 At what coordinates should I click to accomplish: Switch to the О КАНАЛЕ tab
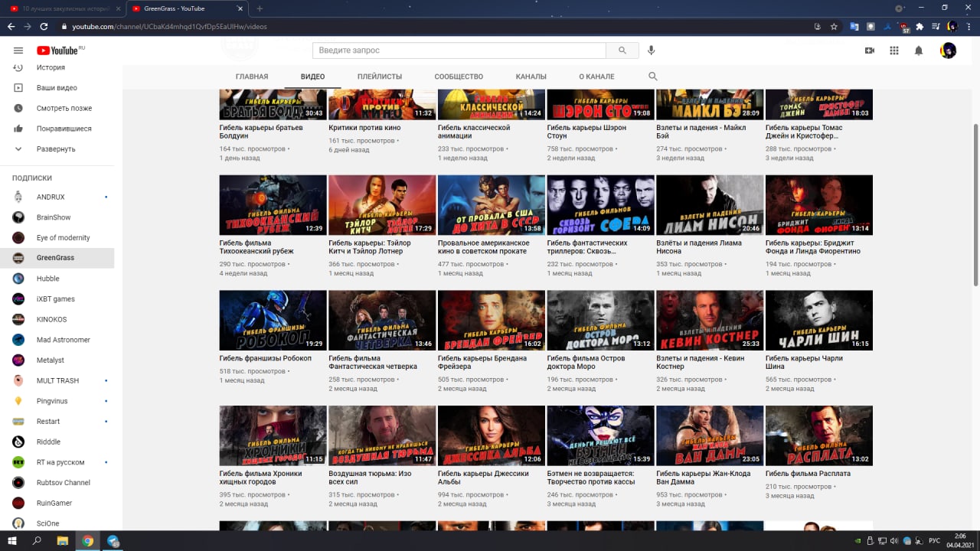(596, 77)
